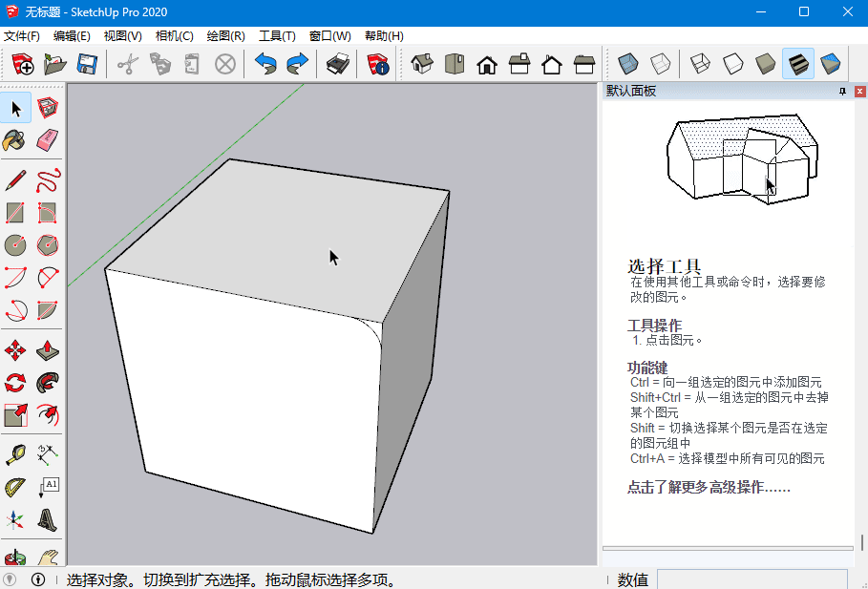Expand the 窗口(W) menu
This screenshot has width=868, height=589.
point(329,36)
